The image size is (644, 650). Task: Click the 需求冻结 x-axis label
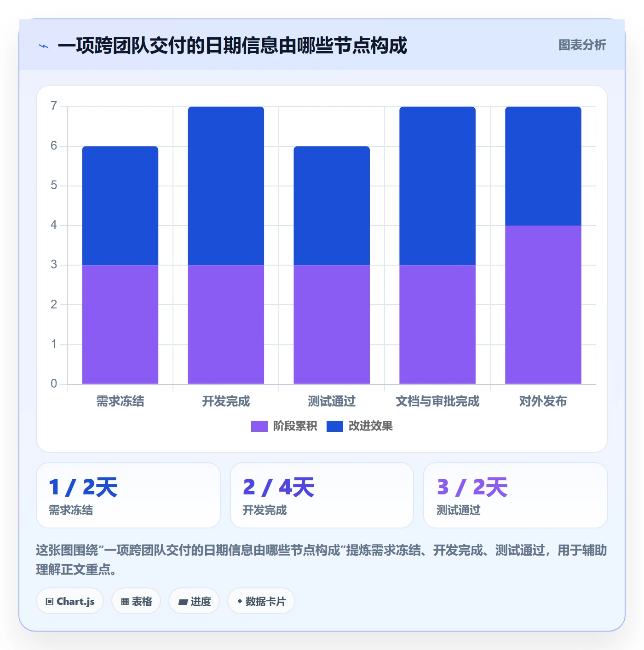click(x=120, y=401)
